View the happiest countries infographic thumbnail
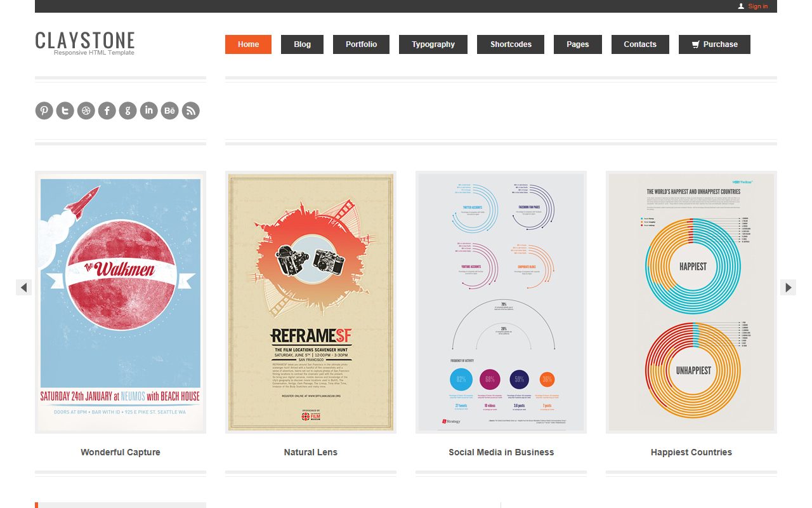The image size is (812, 508). point(691,302)
